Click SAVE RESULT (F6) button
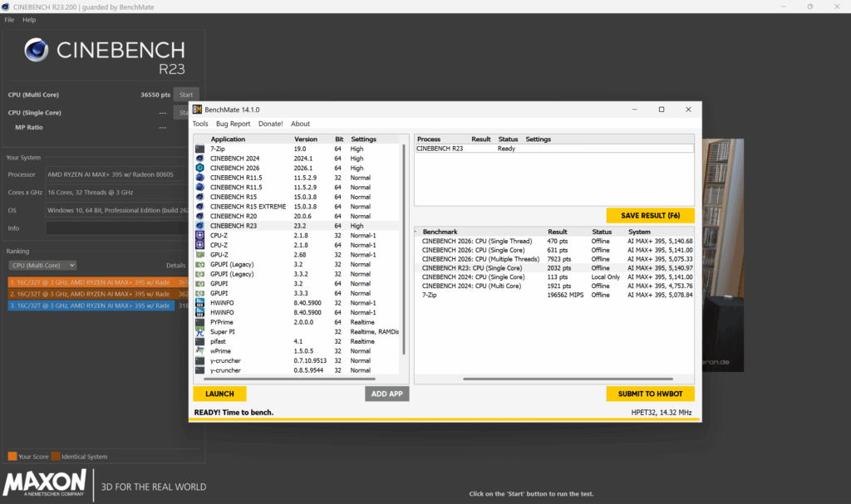Screen dimensions: 851x504 650,215
